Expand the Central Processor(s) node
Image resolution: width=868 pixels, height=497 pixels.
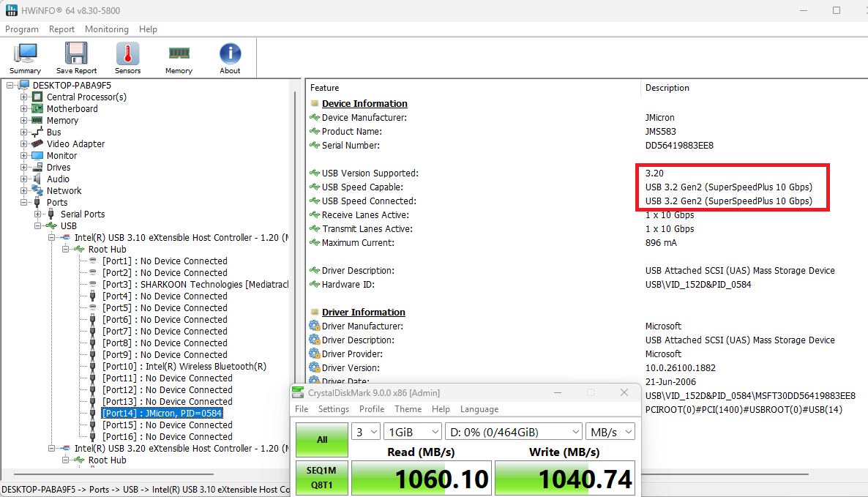click(x=24, y=97)
